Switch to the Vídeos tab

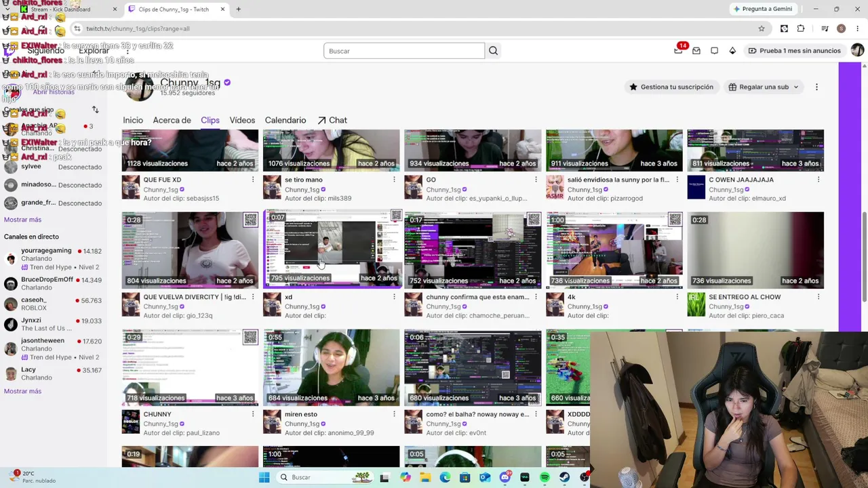[x=242, y=120]
